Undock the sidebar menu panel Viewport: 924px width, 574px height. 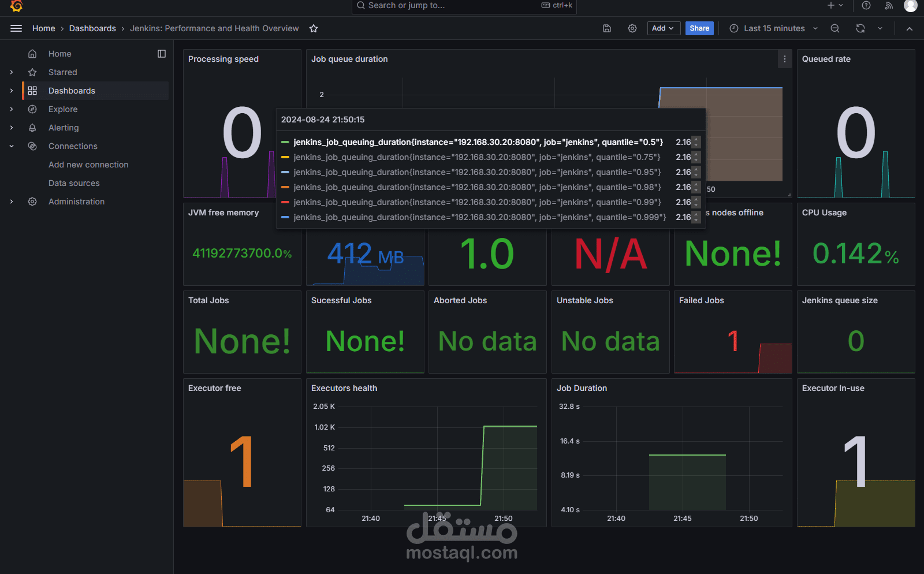(x=162, y=54)
